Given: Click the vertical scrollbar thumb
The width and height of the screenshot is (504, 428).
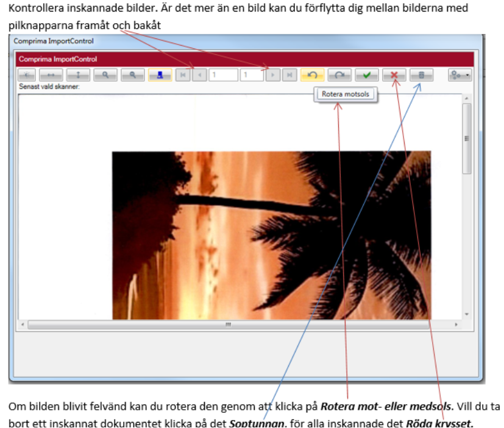Looking at the screenshot, I should (x=467, y=138).
